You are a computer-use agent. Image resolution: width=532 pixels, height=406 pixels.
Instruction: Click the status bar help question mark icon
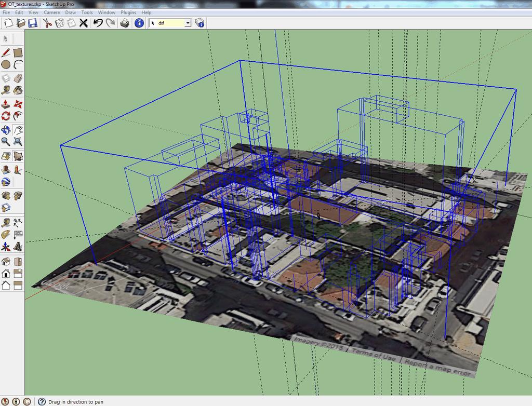(42, 402)
